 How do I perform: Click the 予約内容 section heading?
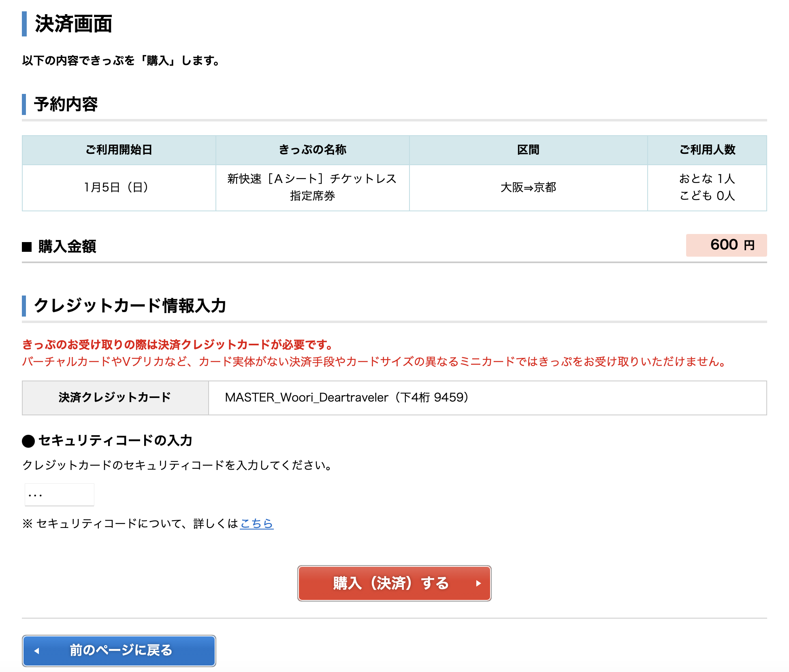(66, 104)
